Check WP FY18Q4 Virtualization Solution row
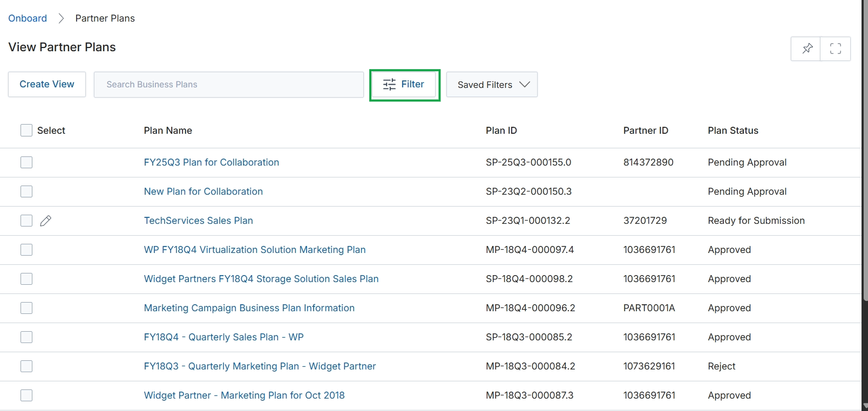868x411 pixels. click(26, 250)
